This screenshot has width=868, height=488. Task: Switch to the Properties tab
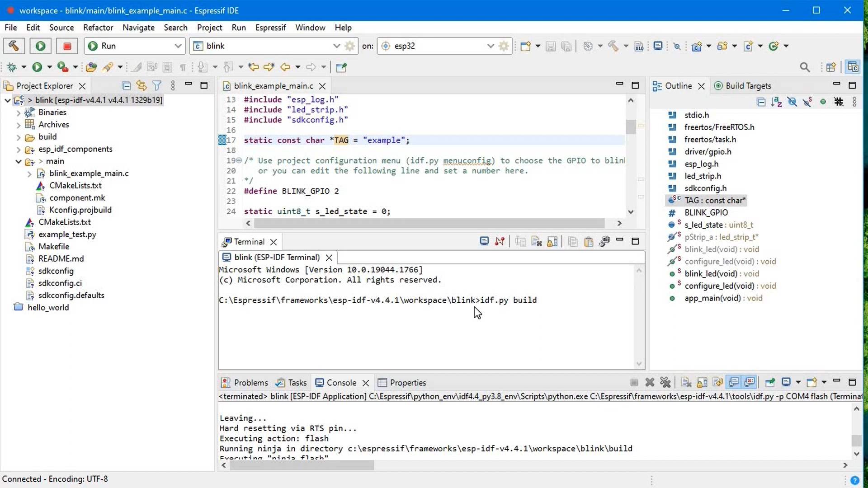coord(408,383)
